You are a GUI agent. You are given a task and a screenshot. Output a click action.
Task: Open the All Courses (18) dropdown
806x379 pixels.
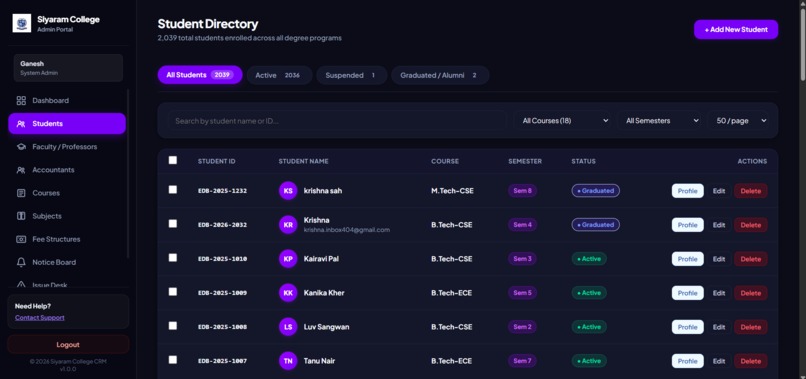pos(564,121)
